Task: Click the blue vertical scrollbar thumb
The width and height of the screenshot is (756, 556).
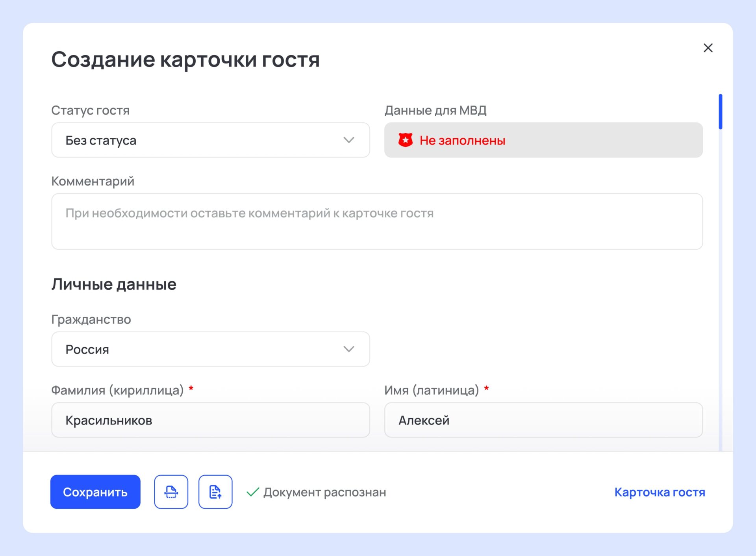Action: (x=720, y=112)
